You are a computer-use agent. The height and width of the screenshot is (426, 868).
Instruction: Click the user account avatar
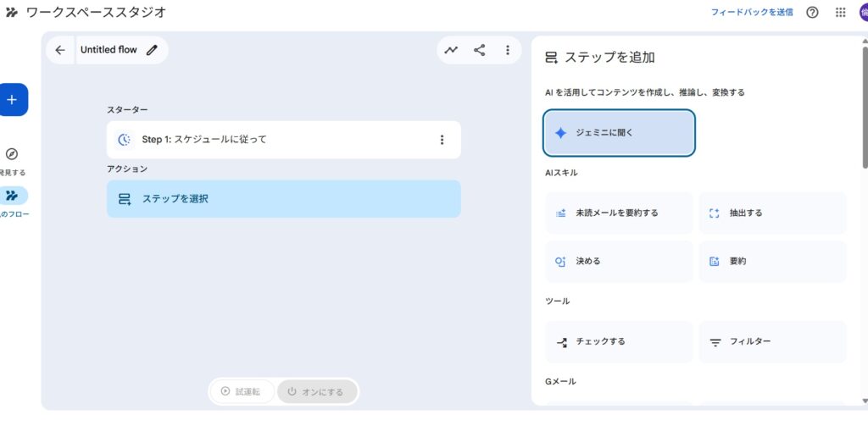coord(863,12)
